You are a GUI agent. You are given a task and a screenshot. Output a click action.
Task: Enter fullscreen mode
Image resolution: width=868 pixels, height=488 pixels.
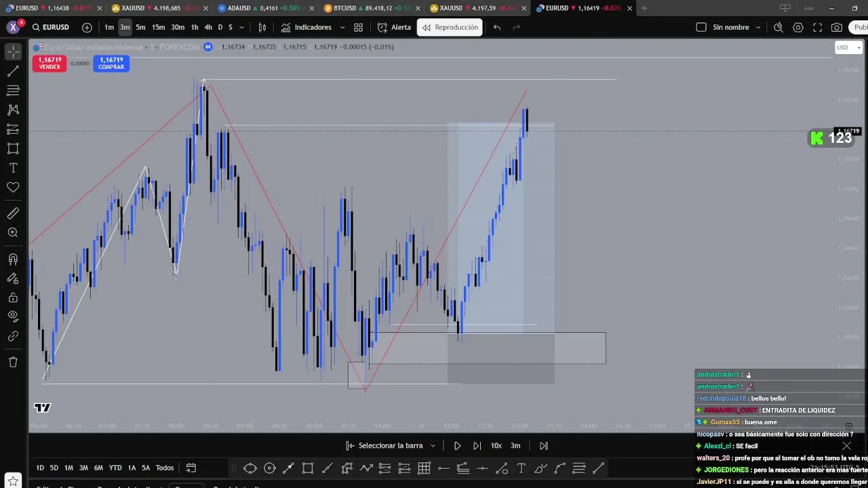818,27
